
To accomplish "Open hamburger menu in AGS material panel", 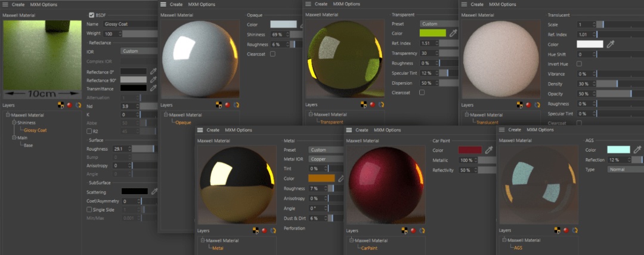I will click(x=501, y=130).
